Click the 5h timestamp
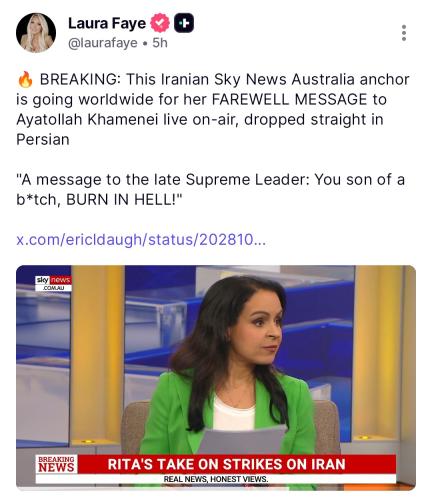The height and width of the screenshot is (500, 432). click(160, 43)
